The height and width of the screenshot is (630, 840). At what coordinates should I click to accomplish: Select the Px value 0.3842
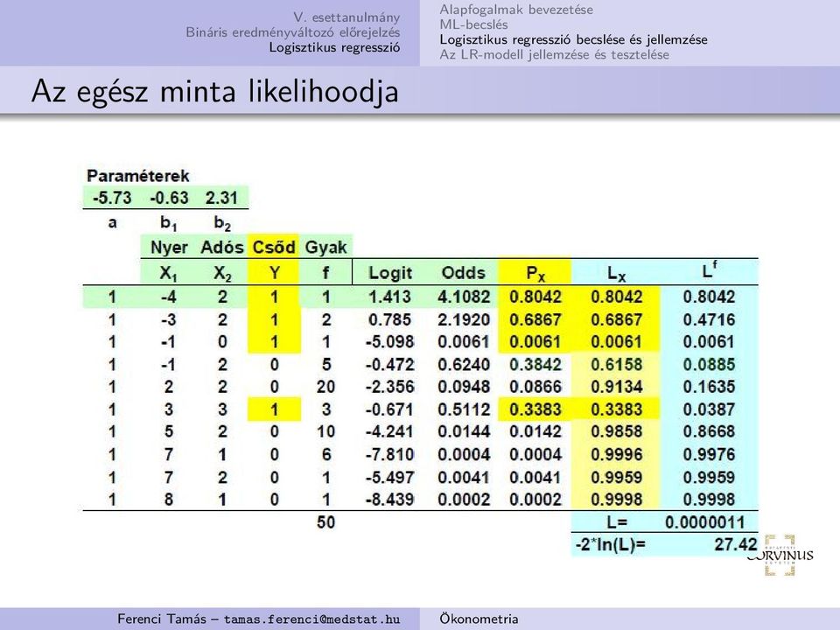(x=535, y=365)
